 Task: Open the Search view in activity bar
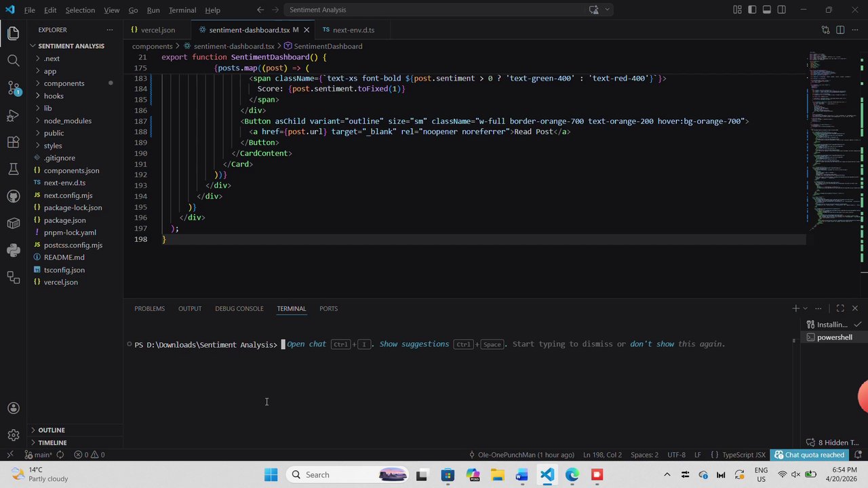tap(13, 60)
